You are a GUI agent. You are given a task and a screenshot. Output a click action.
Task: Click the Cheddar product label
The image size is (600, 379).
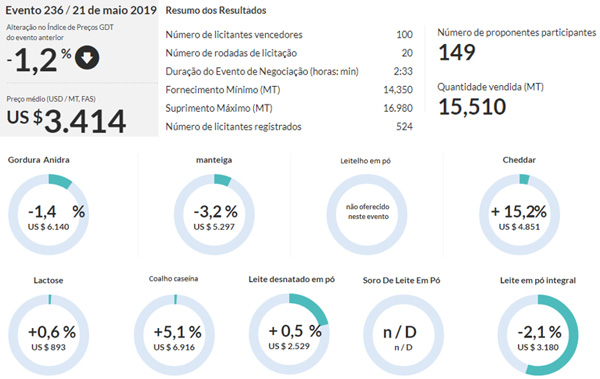click(519, 160)
